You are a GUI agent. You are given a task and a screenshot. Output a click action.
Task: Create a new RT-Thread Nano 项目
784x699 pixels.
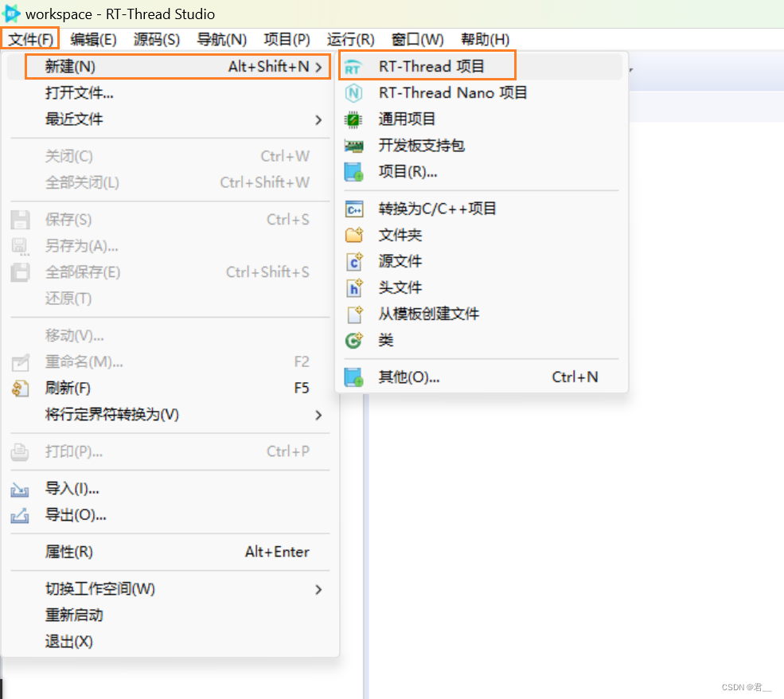pyautogui.click(x=450, y=92)
